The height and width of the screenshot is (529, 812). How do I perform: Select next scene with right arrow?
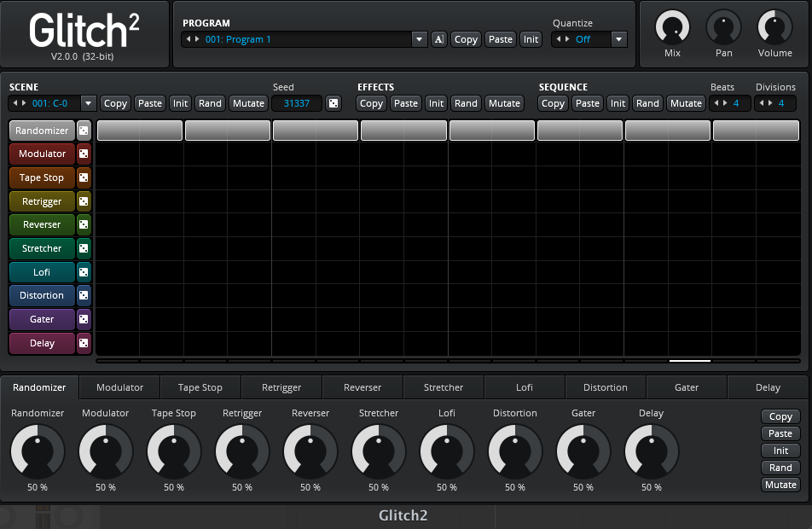[x=24, y=102]
